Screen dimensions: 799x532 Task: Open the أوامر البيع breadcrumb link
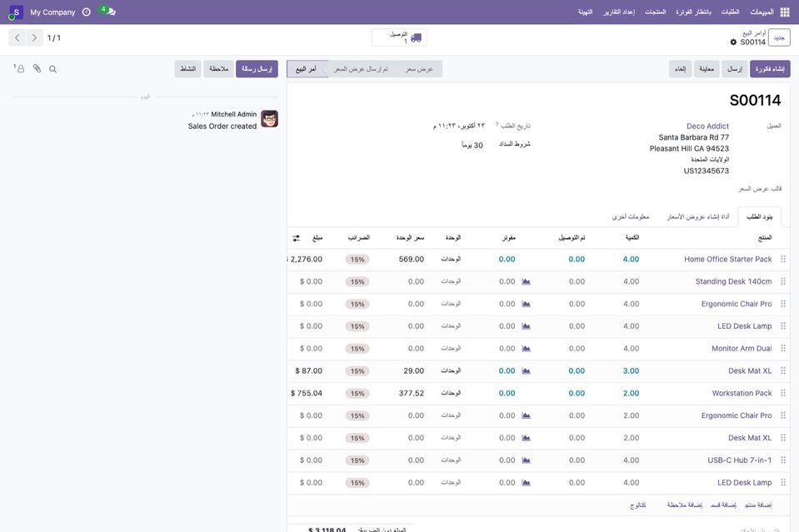[x=754, y=33]
